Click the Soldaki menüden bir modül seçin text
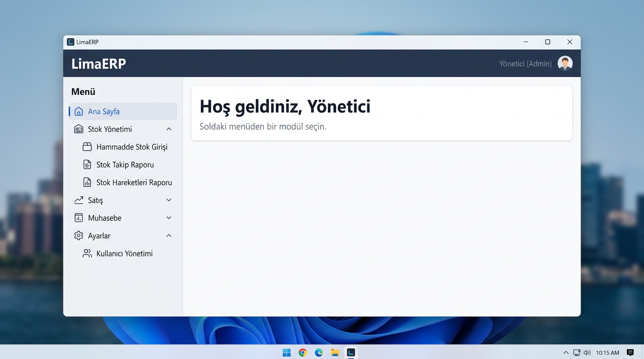The width and height of the screenshot is (644, 359). tap(263, 127)
